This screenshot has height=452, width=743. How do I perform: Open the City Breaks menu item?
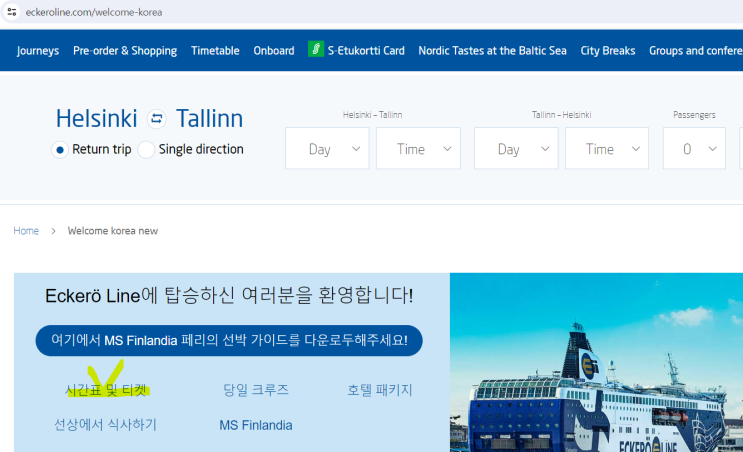click(x=608, y=51)
